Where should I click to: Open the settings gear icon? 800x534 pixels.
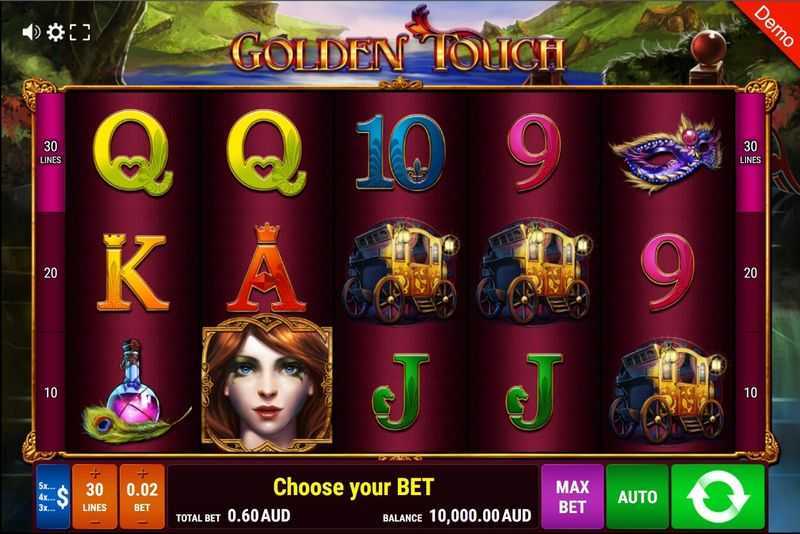tap(55, 32)
